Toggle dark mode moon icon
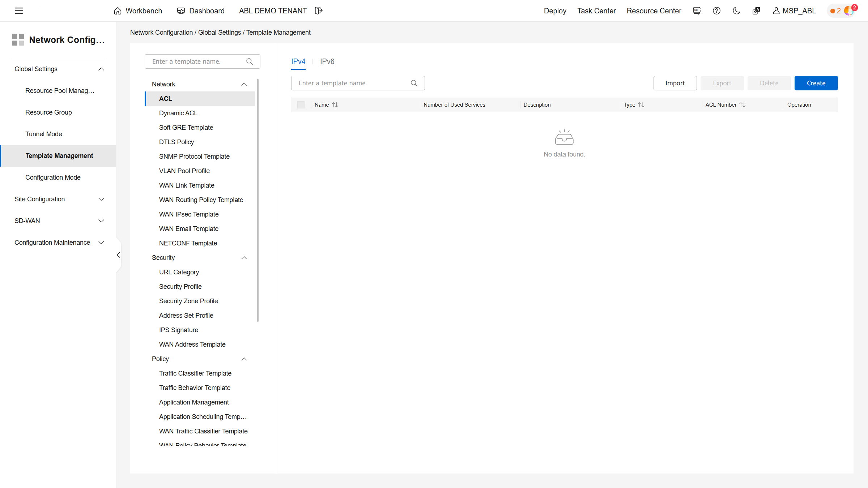This screenshot has height=488, width=868. [x=736, y=11]
